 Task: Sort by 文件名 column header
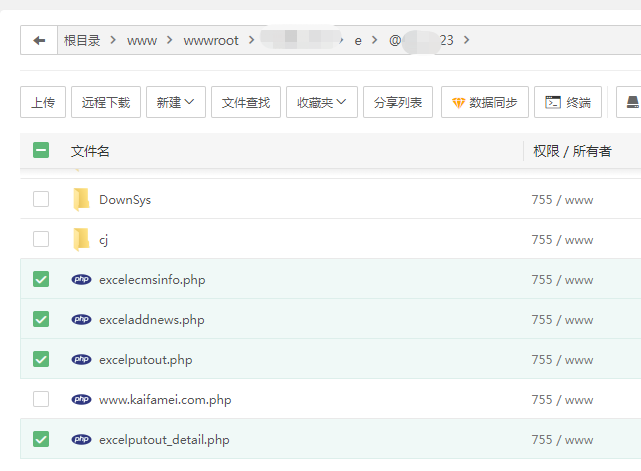90,151
